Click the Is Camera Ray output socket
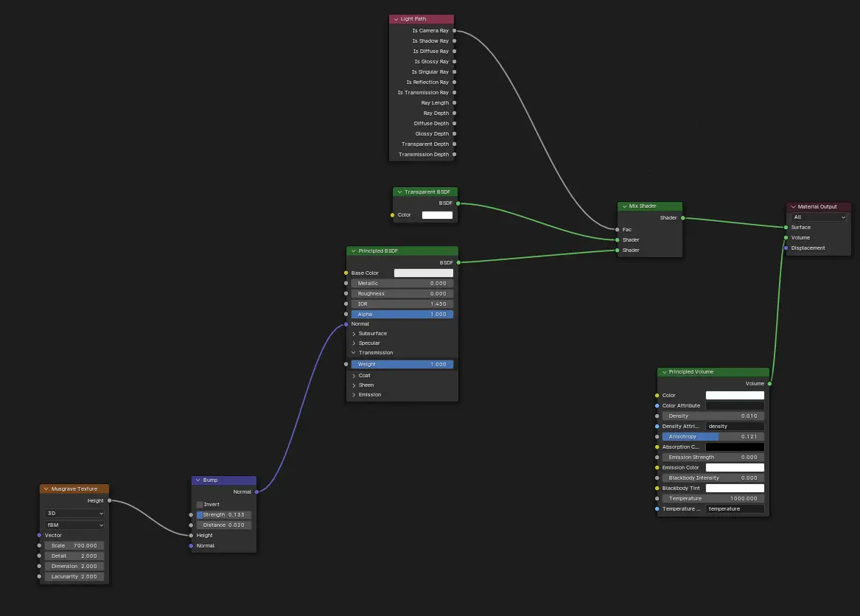This screenshot has width=860, height=616. pyautogui.click(x=454, y=31)
